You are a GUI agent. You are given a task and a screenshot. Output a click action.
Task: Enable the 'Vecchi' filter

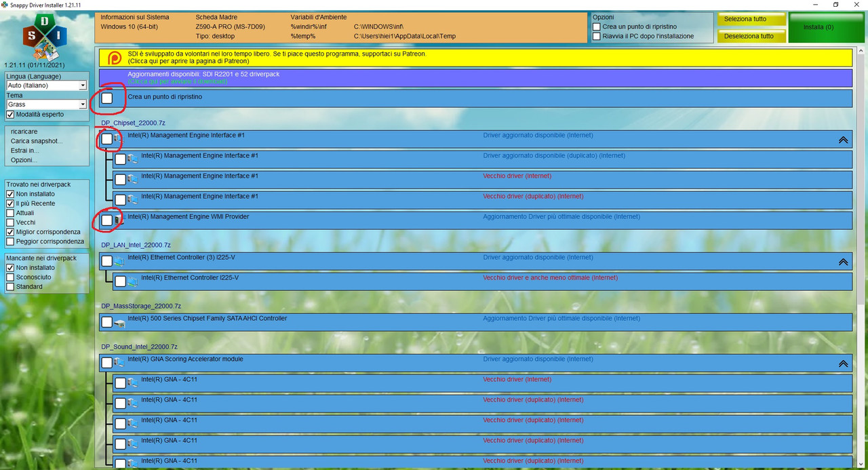(10, 222)
